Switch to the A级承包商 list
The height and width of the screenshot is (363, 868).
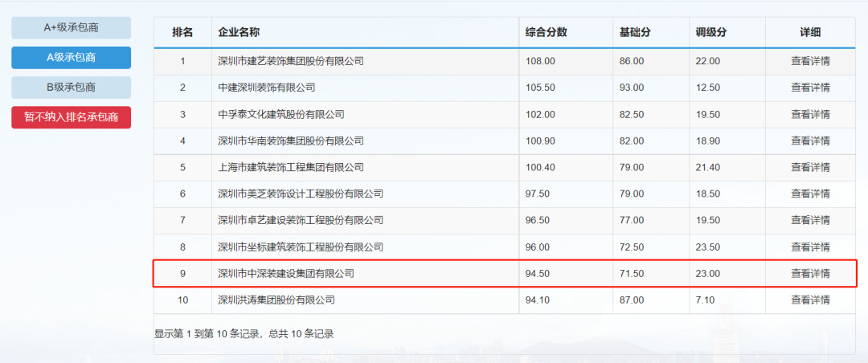tap(71, 58)
